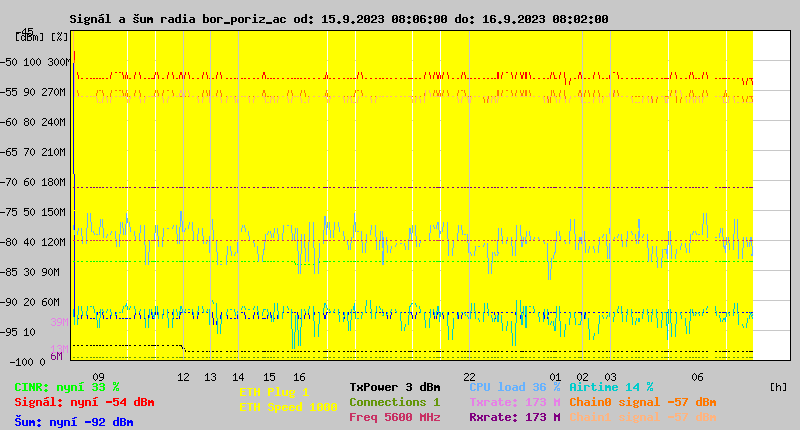Select the Chain0 signal -57 dBm legend
Image resolution: width=800 pixels, height=430 pixels.
[x=642, y=402]
